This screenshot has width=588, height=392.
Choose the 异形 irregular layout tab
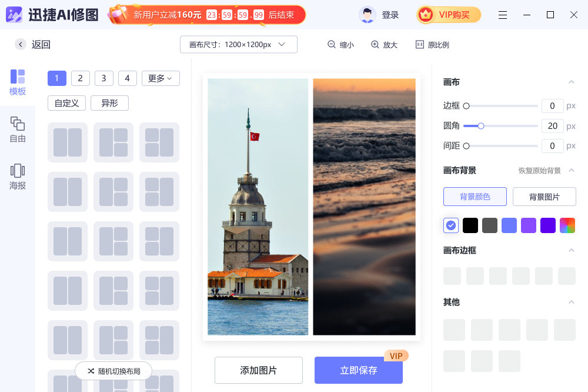point(109,103)
